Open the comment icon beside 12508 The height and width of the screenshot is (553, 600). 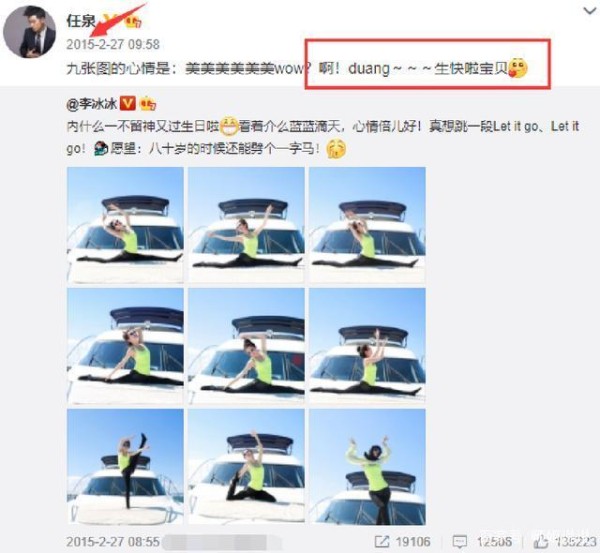click(x=460, y=542)
